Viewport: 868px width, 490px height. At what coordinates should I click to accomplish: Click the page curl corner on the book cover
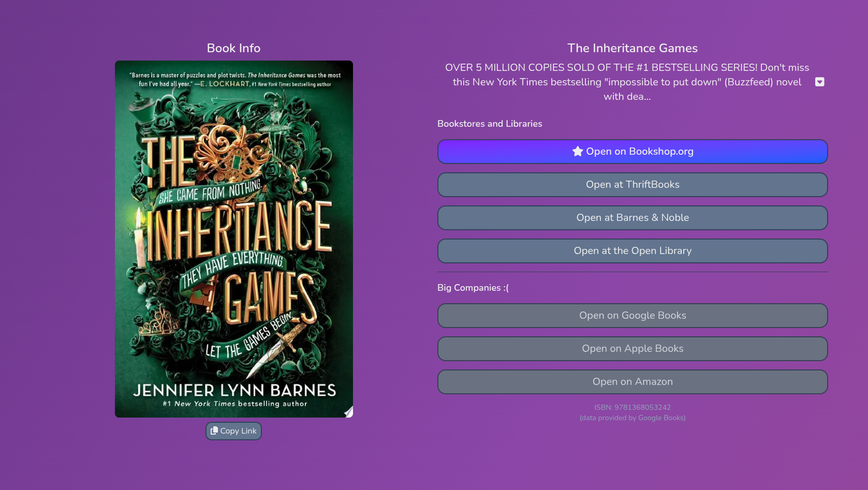(x=348, y=412)
